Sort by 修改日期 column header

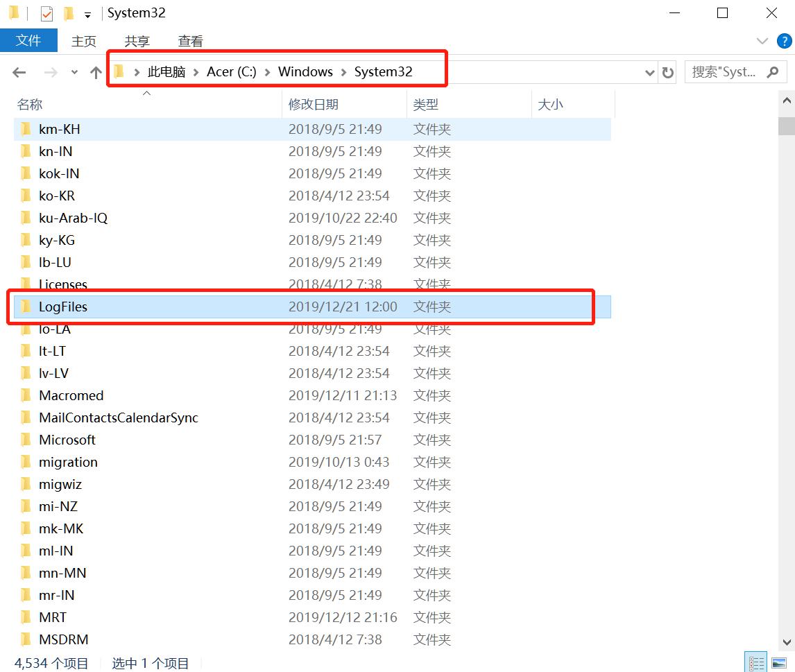344,105
